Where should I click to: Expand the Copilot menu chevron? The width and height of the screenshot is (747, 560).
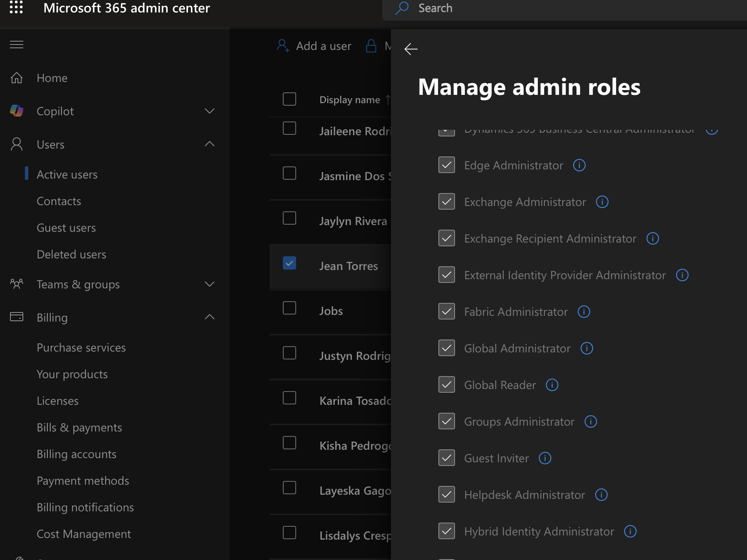210,111
